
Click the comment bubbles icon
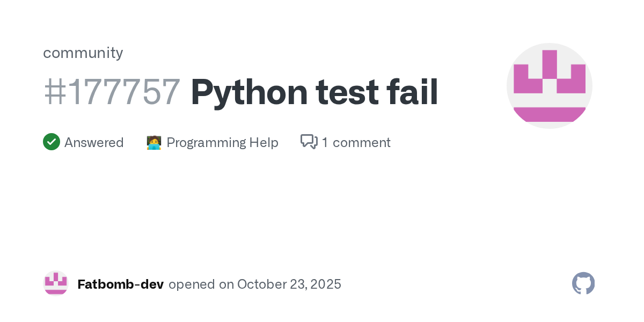pyautogui.click(x=309, y=142)
